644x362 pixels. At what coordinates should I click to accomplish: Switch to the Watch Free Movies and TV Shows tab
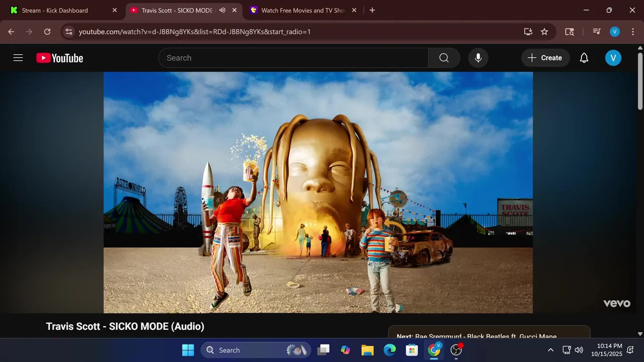pyautogui.click(x=303, y=10)
